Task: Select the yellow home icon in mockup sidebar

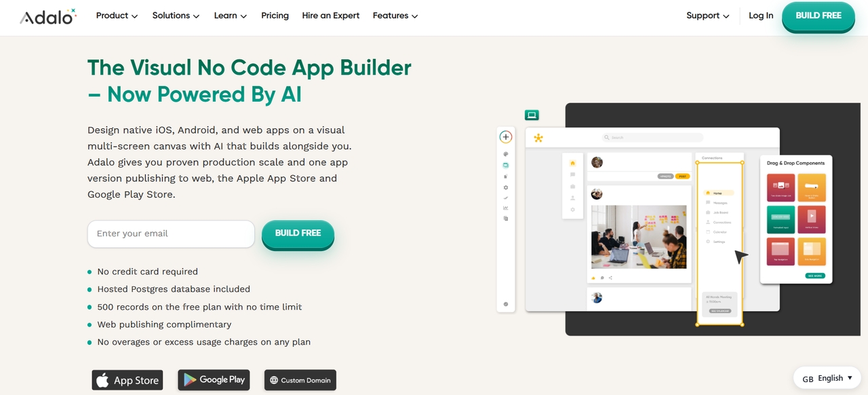Action: point(572,163)
